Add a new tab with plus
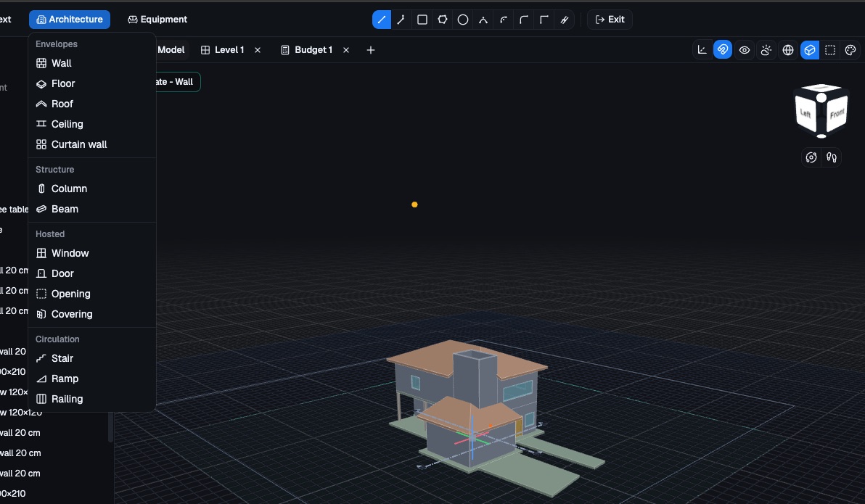The image size is (865, 504). tap(371, 50)
